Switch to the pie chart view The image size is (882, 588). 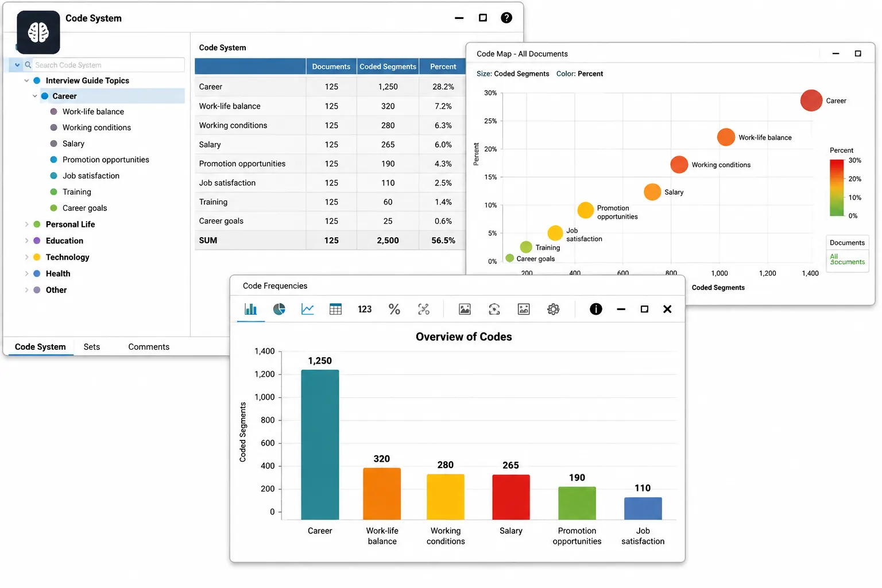tap(279, 309)
